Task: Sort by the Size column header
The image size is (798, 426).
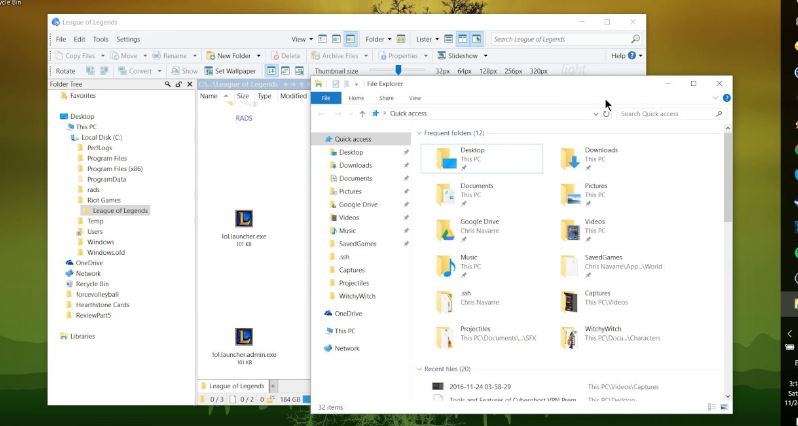Action: click(x=243, y=96)
